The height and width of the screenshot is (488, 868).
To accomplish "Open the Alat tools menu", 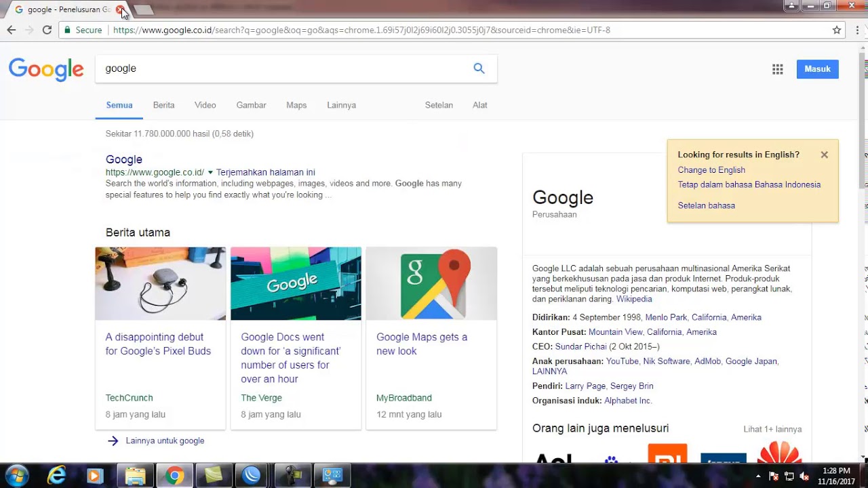I will pyautogui.click(x=480, y=105).
